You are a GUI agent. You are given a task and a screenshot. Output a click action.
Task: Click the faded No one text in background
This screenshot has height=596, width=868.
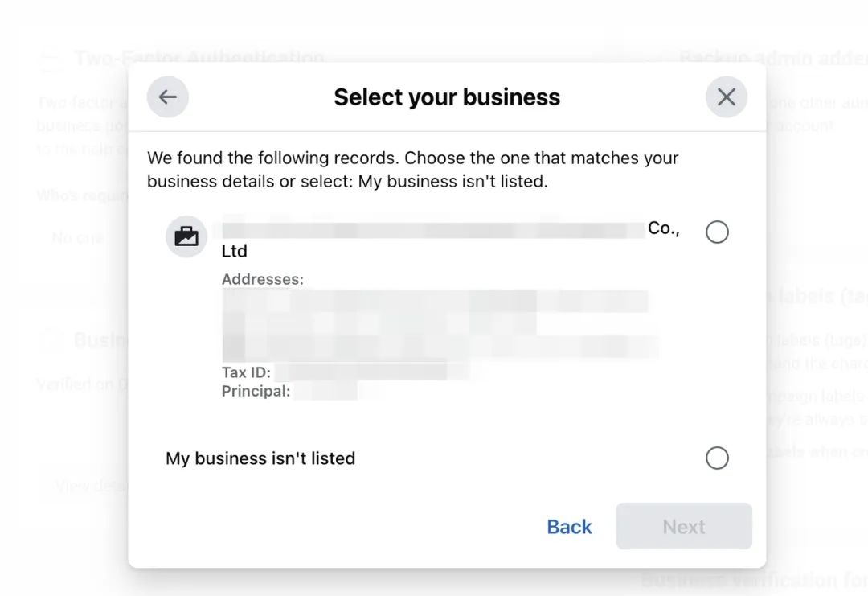[x=77, y=238]
